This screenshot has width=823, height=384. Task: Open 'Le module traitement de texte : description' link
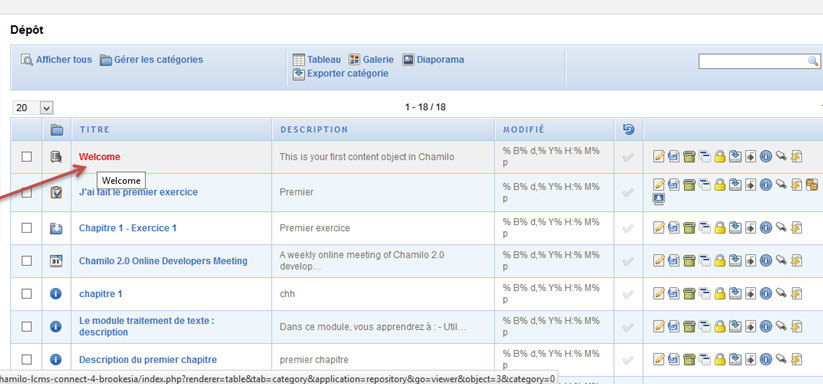coord(146,326)
